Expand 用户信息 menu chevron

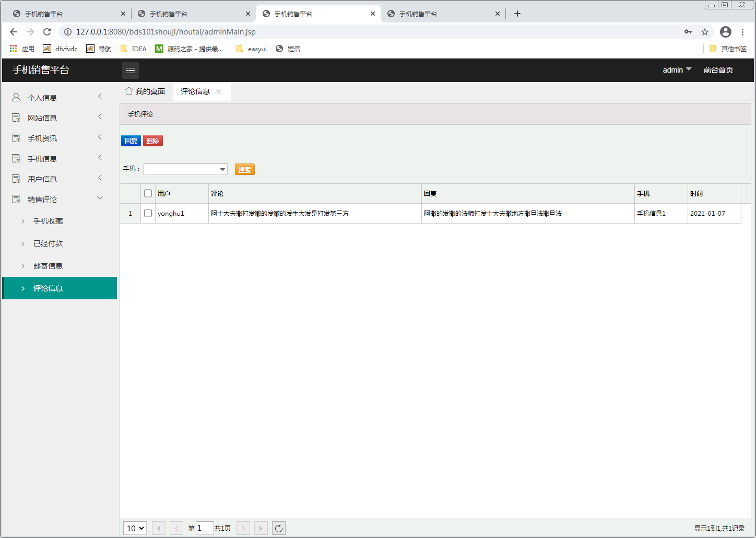pyautogui.click(x=100, y=178)
